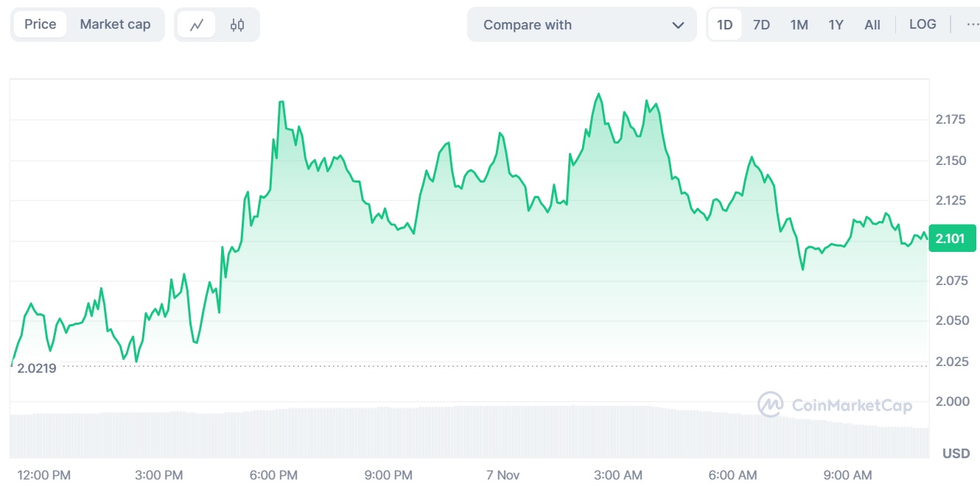Click the 2.075 y-axis label
The height and width of the screenshot is (495, 980).
tap(951, 281)
